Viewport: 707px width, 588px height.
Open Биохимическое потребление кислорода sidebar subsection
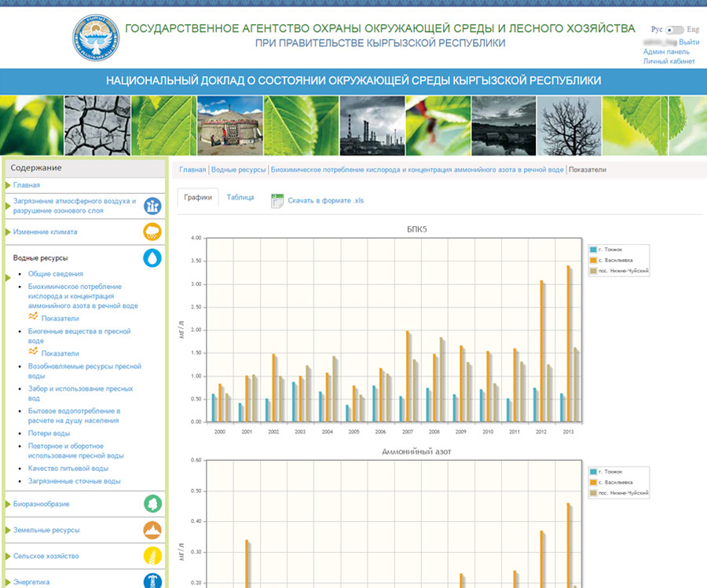[83, 296]
